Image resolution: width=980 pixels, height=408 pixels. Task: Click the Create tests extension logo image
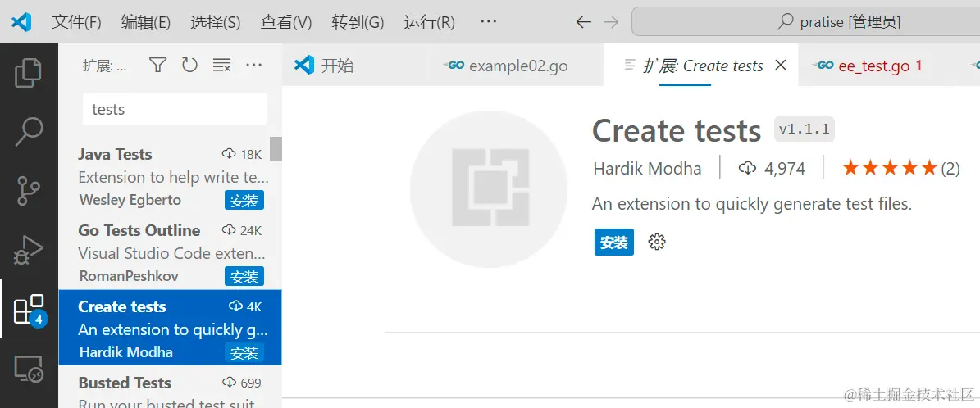(x=489, y=188)
